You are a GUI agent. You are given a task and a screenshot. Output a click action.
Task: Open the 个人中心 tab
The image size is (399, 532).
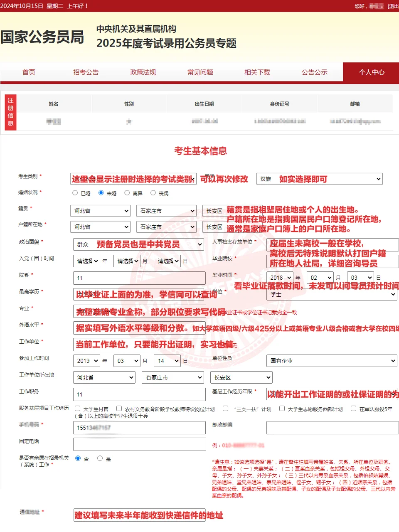tap(371, 72)
